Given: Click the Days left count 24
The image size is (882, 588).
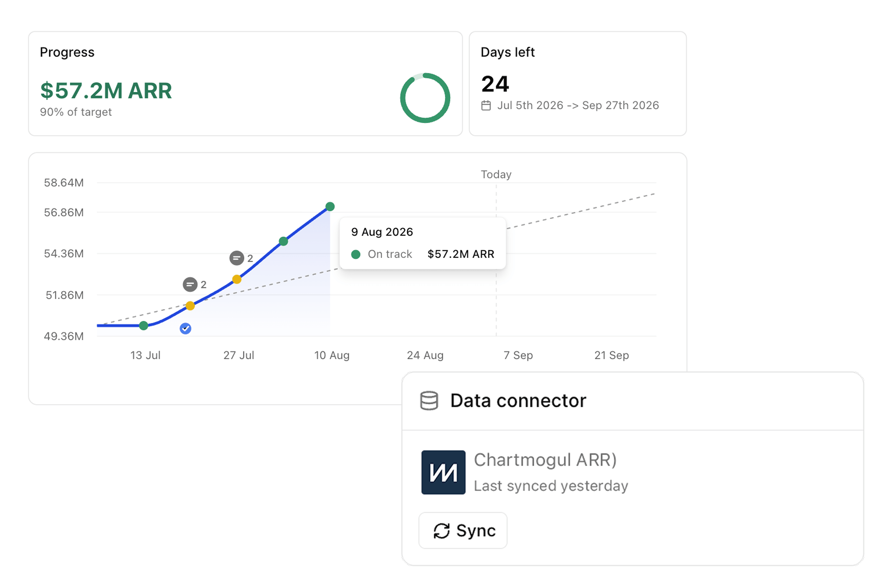Looking at the screenshot, I should [495, 84].
